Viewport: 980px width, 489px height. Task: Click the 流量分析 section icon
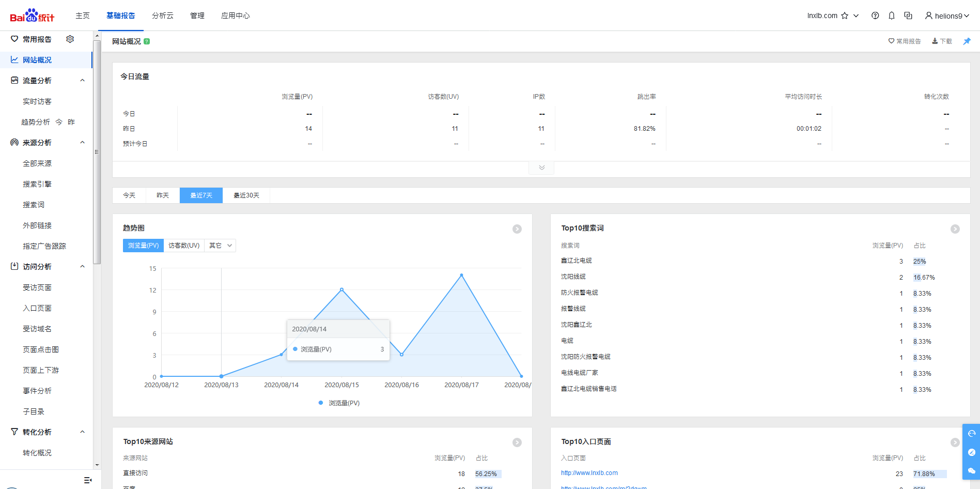[x=14, y=80]
